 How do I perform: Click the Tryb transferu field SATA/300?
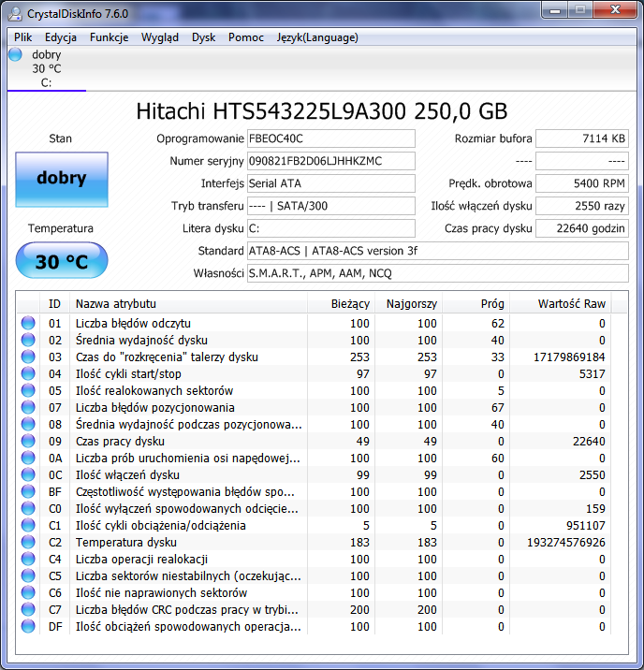click(x=331, y=206)
